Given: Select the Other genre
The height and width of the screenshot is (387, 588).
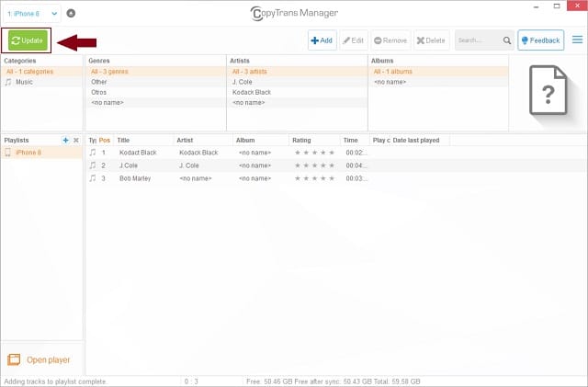Looking at the screenshot, I should [155, 82].
